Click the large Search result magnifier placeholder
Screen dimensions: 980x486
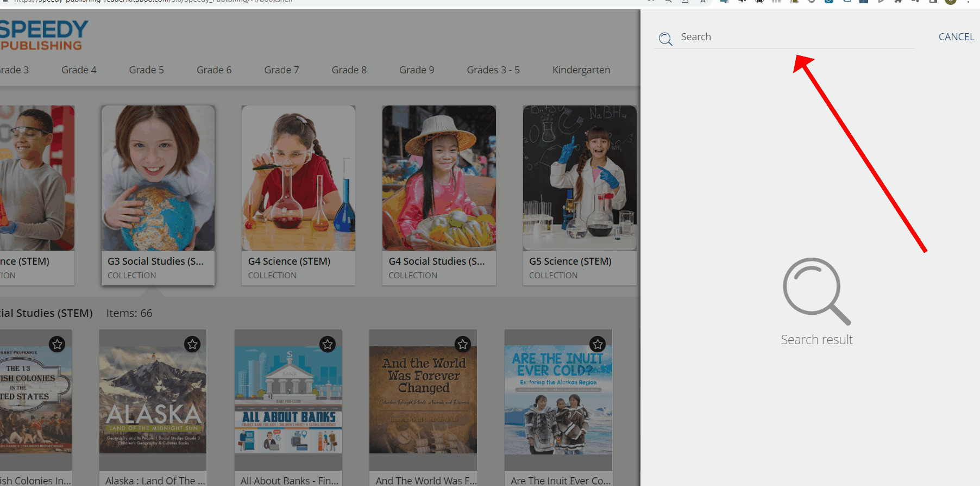coord(816,291)
